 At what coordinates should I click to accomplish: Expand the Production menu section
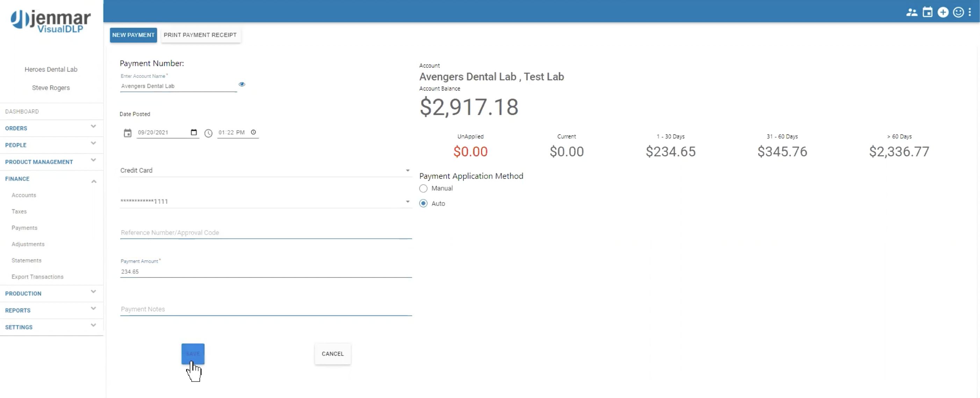pyautogui.click(x=51, y=294)
